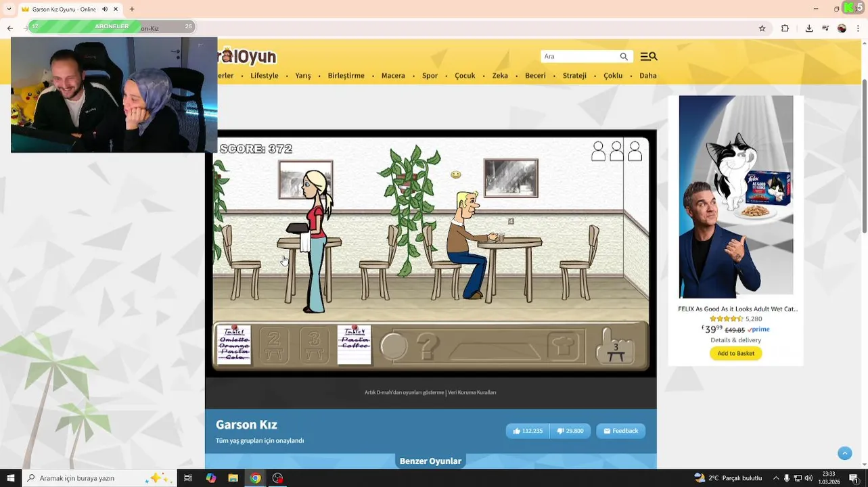Open the Beceri category
Image resolution: width=868 pixels, height=487 pixels.
(x=535, y=76)
